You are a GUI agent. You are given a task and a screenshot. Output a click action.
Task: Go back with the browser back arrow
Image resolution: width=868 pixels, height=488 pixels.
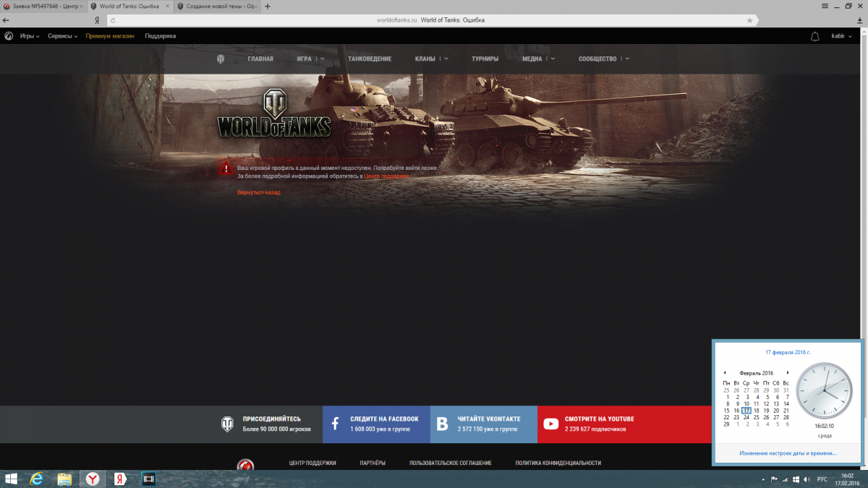[7, 20]
